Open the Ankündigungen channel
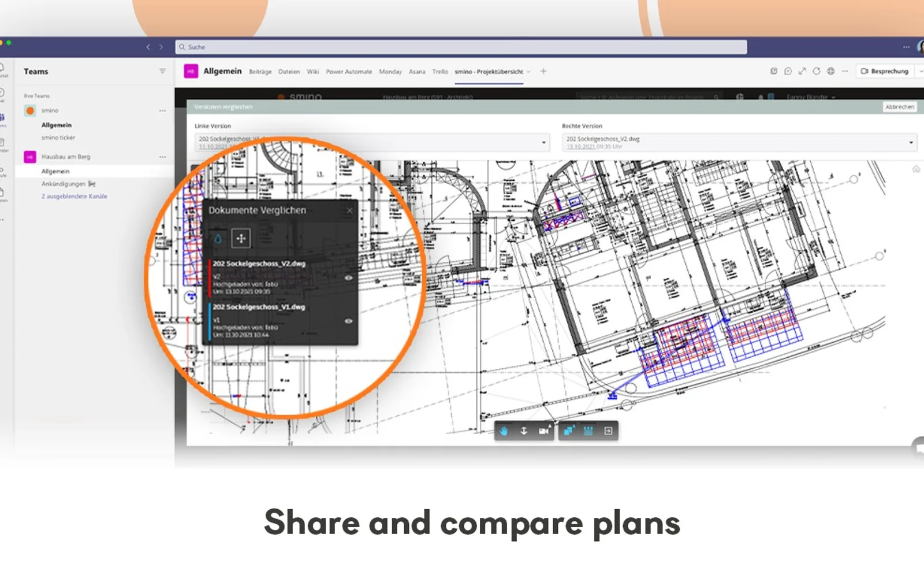This screenshot has width=924, height=578. pos(64,184)
